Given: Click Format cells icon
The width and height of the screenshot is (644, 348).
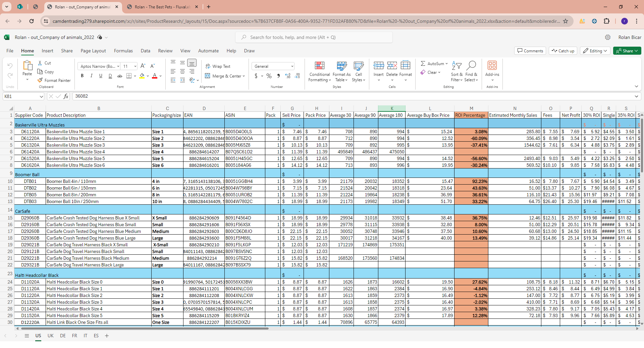Looking at the screenshot, I should pos(406,65).
